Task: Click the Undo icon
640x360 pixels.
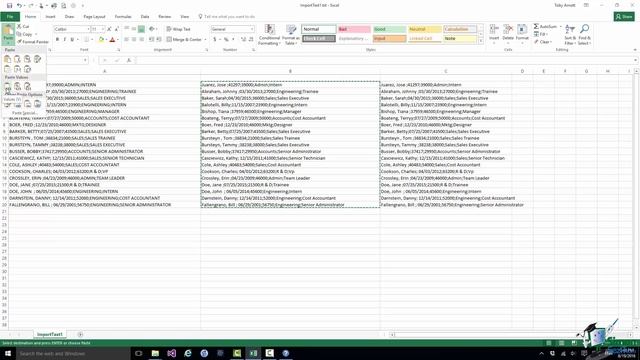Action: (x=19, y=6)
